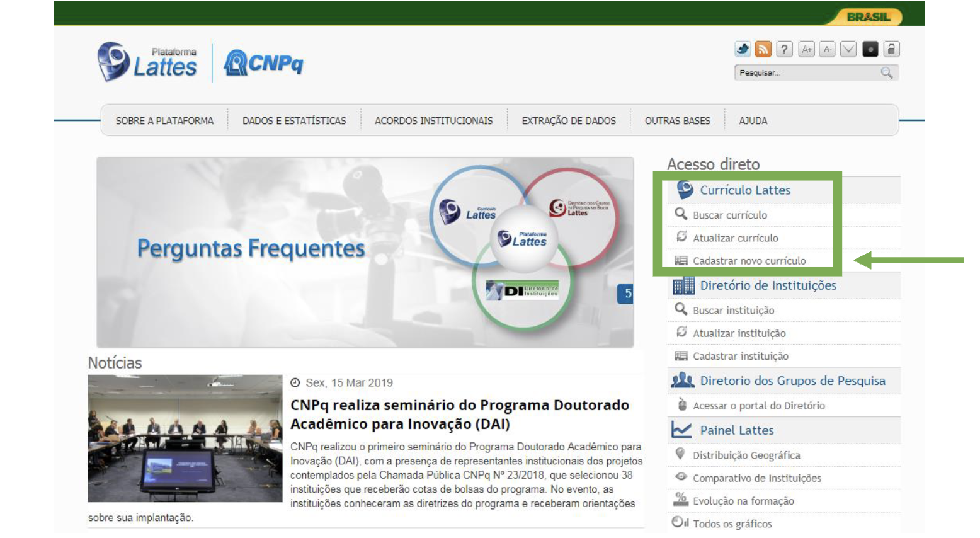
Task: Open the Twitter bird icon
Action: (x=743, y=49)
